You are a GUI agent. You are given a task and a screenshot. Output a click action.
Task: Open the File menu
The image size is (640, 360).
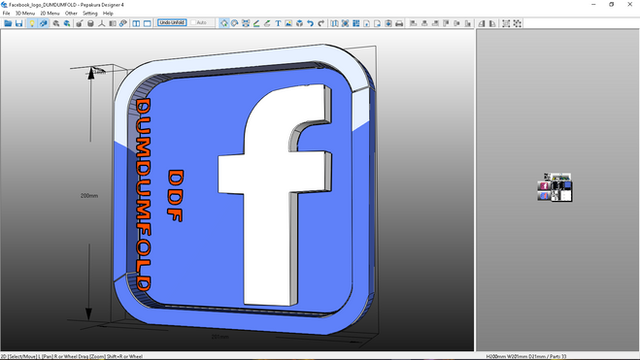6,13
